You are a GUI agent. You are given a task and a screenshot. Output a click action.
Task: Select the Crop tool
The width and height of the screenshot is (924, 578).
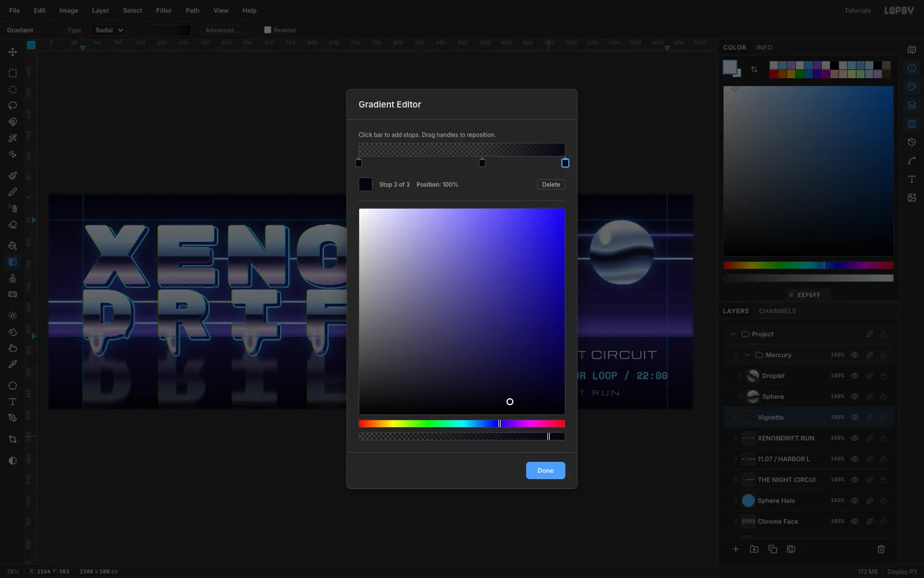tap(12, 439)
